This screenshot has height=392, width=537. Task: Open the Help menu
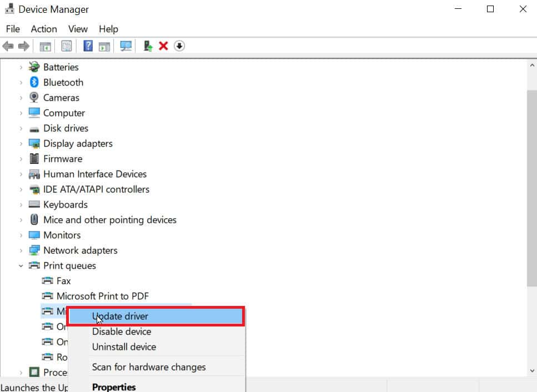(x=108, y=29)
